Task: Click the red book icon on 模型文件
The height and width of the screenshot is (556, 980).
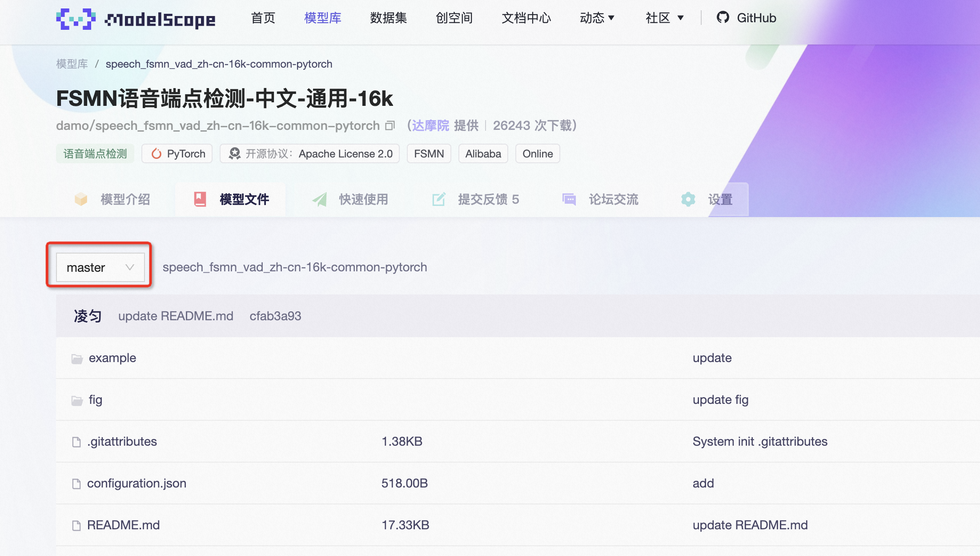Action: (x=200, y=199)
